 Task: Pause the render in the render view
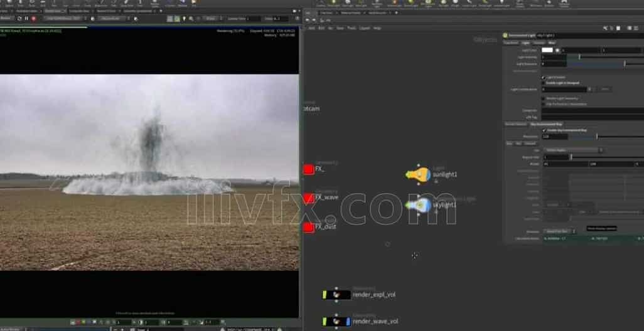26,18
